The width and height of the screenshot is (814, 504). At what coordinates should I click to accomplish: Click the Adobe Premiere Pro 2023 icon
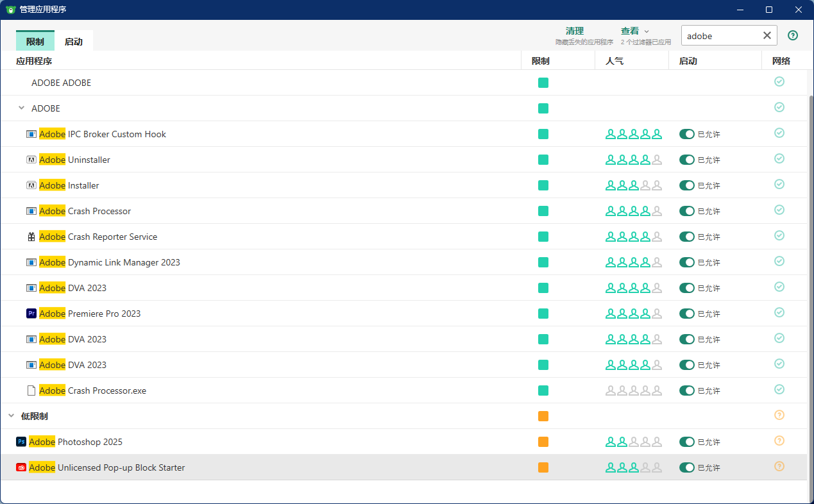coord(31,314)
